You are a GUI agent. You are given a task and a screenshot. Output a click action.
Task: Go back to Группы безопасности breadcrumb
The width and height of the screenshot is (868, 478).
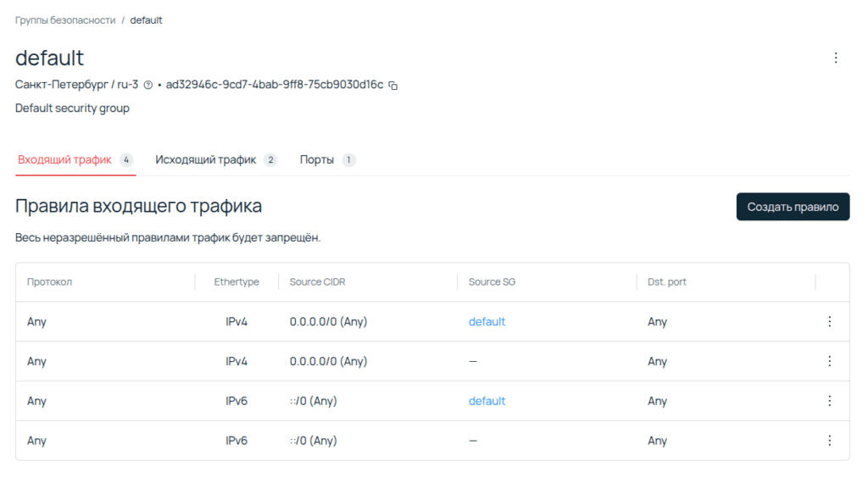(65, 20)
